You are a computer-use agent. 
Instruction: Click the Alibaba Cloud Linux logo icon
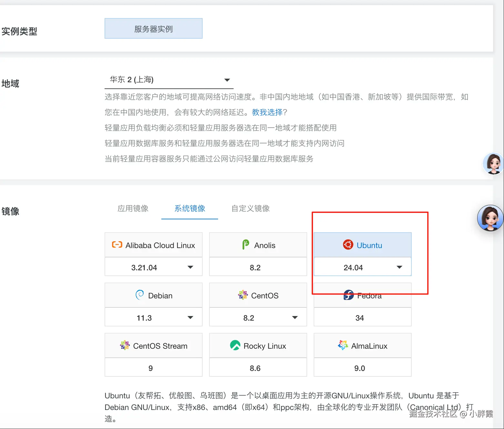117,245
